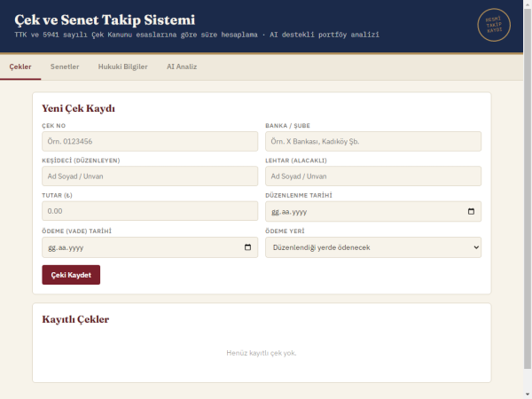Select the Lehtar (Alacaklı) input
This screenshot has height=399, width=532.
(x=373, y=176)
